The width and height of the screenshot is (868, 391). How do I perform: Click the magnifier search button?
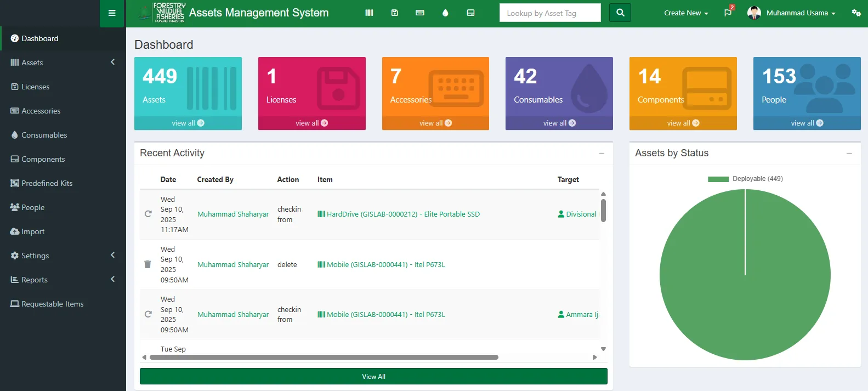coord(620,13)
